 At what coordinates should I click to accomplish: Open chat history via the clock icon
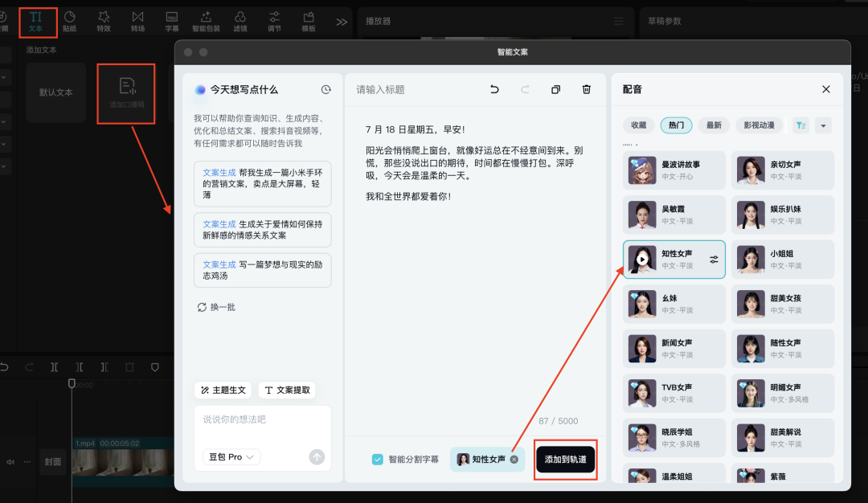pyautogui.click(x=325, y=89)
